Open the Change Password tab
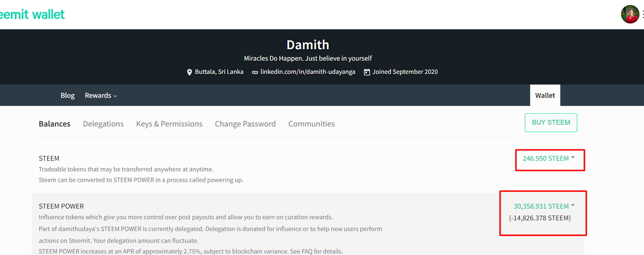This screenshot has height=255, width=644. (245, 124)
